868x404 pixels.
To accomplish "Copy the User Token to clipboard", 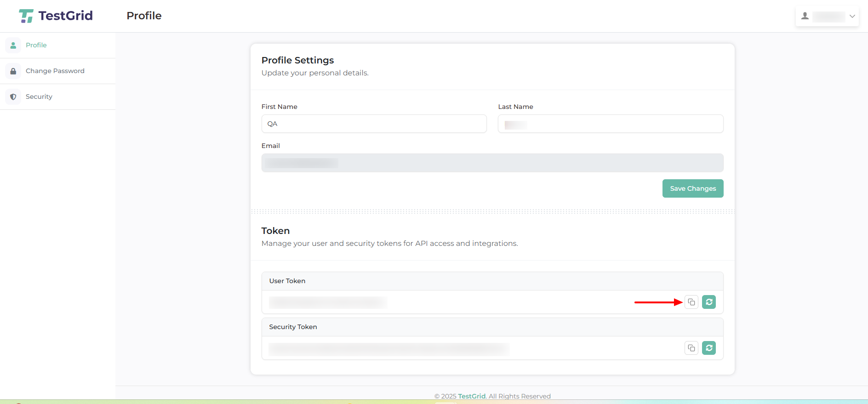I will (691, 302).
